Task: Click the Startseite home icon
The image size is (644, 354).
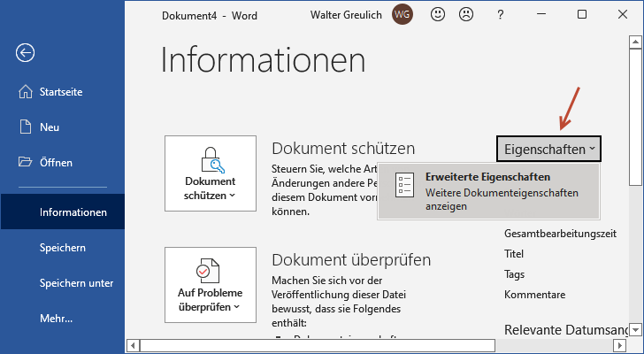Action: 25,92
